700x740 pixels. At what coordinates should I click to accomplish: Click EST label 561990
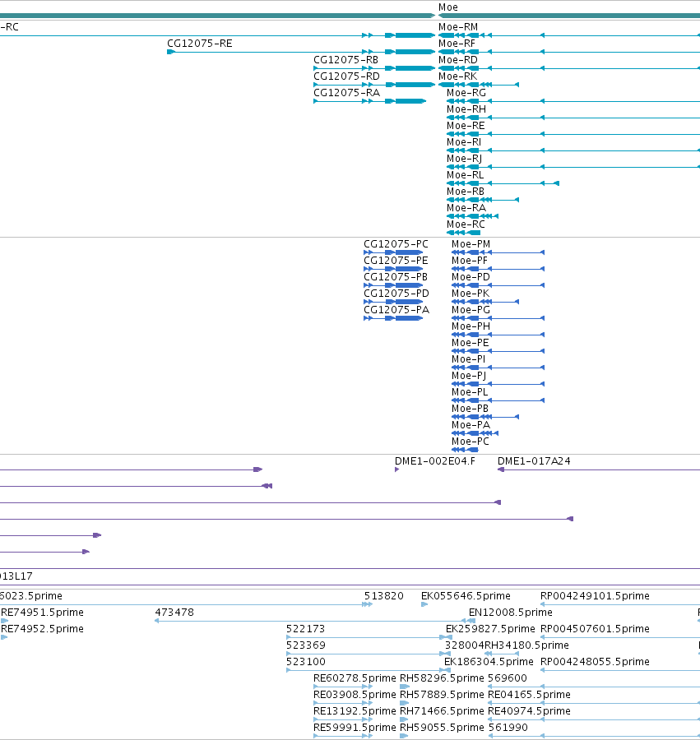pyautogui.click(x=508, y=728)
